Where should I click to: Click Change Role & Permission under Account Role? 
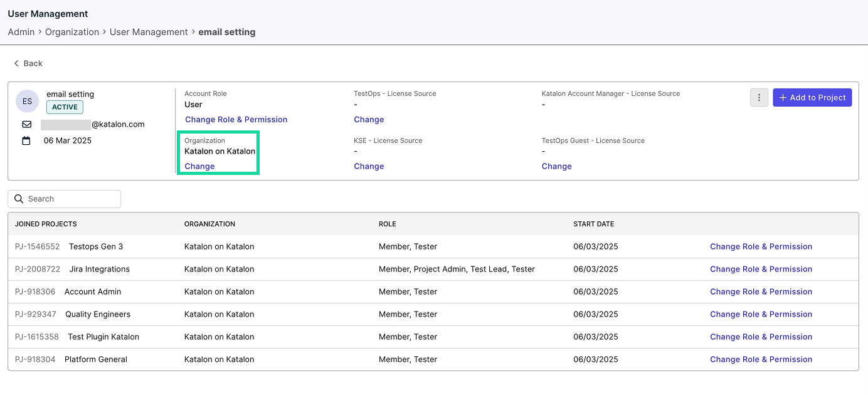236,119
